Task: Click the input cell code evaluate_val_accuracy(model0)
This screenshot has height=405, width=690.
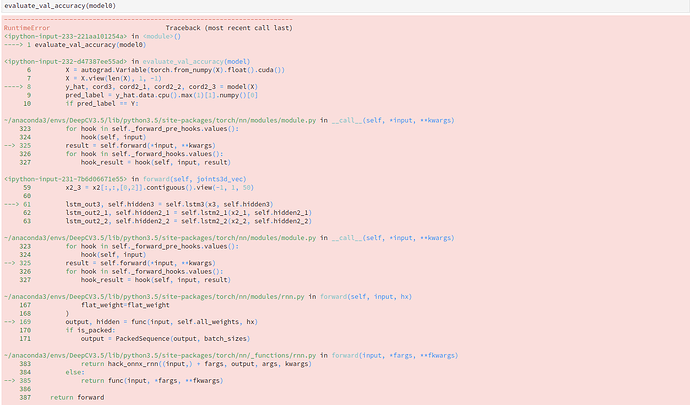Action: [60, 6]
